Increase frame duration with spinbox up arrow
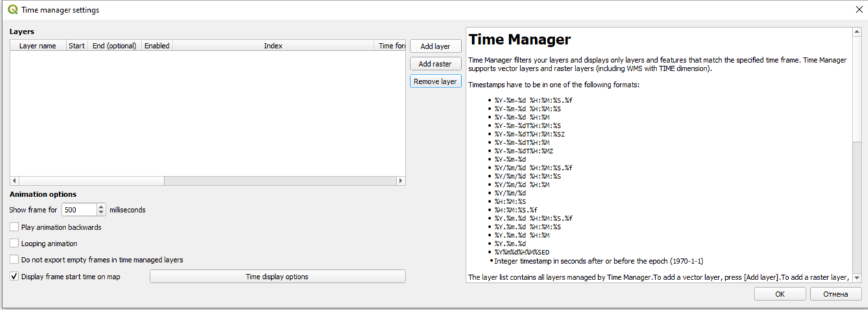 click(101, 207)
